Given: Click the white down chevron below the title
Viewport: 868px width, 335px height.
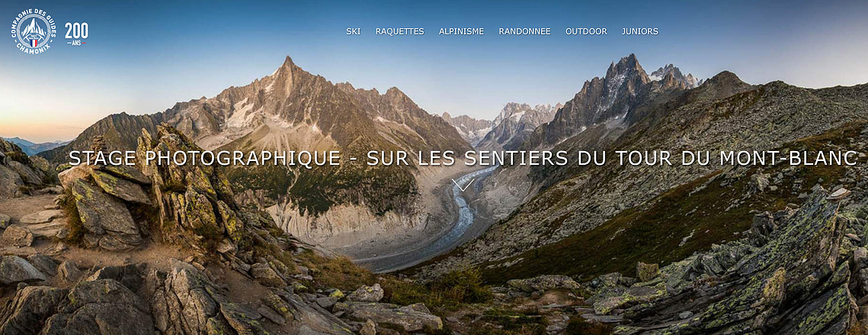Looking at the screenshot, I should point(463,185).
